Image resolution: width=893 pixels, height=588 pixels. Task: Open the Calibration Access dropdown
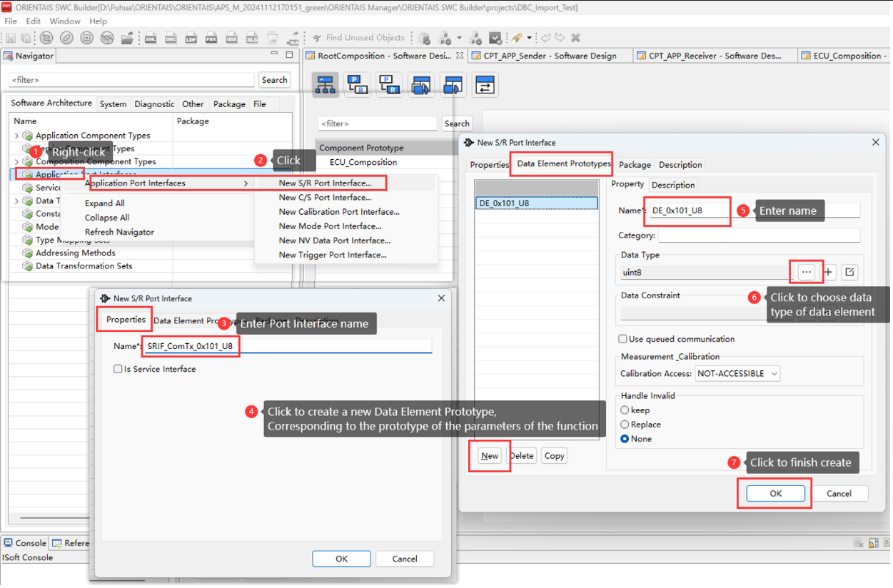pos(737,374)
